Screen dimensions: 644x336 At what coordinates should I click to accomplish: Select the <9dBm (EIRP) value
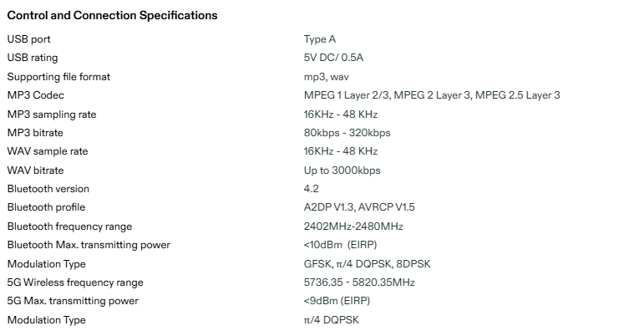(x=337, y=301)
